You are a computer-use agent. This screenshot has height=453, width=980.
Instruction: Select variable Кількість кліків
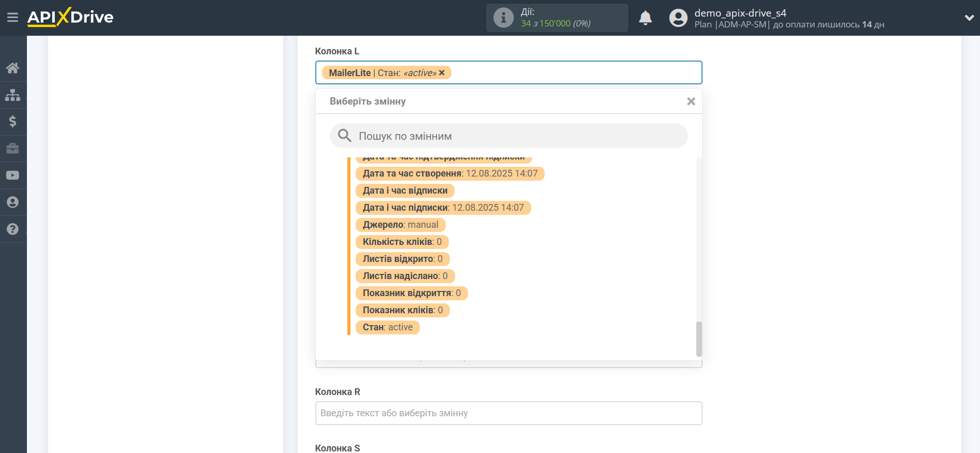point(402,242)
